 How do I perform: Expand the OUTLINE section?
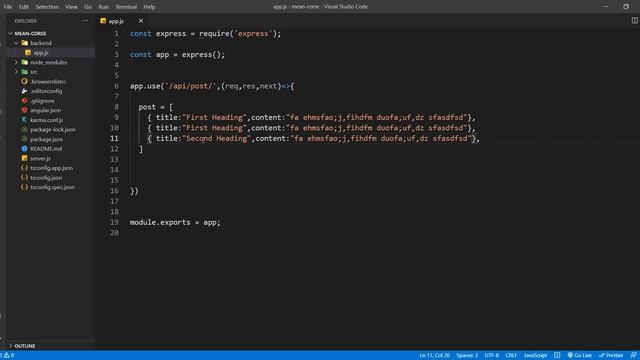pyautogui.click(x=24, y=346)
